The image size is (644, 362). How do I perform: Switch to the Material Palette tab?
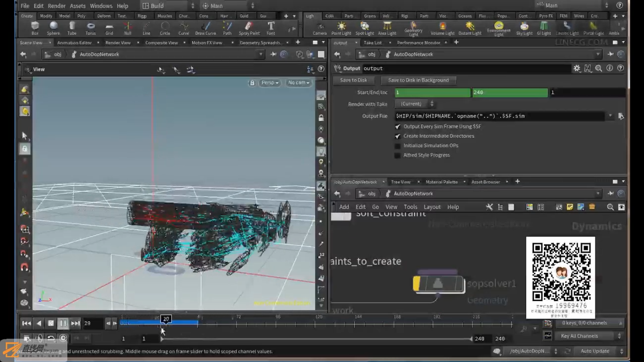pyautogui.click(x=441, y=182)
